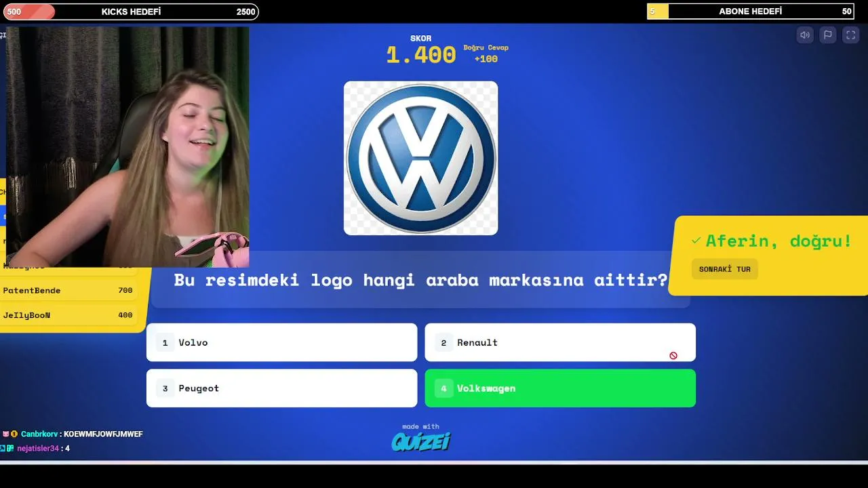This screenshot has width=868, height=488.
Task: Click the blue arrow badge beside nejatisler34
Action: (x=3, y=448)
